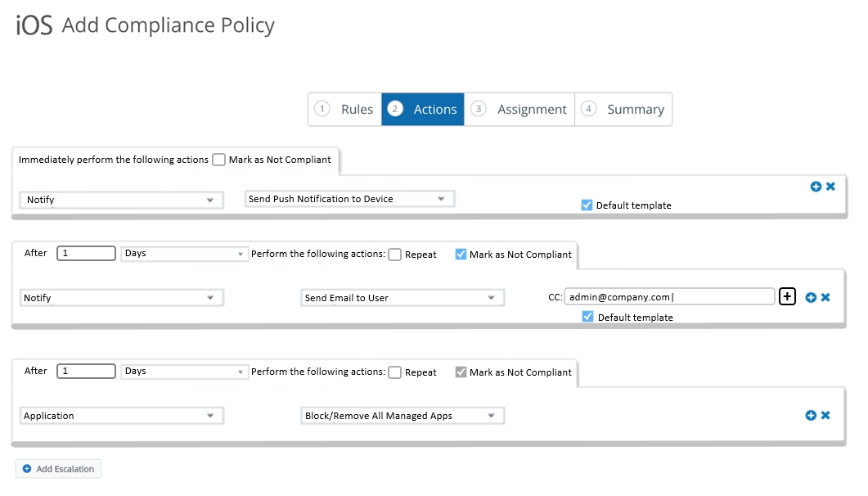Delete the Send Email to User action
Screen dimensions: 868x496
point(825,297)
